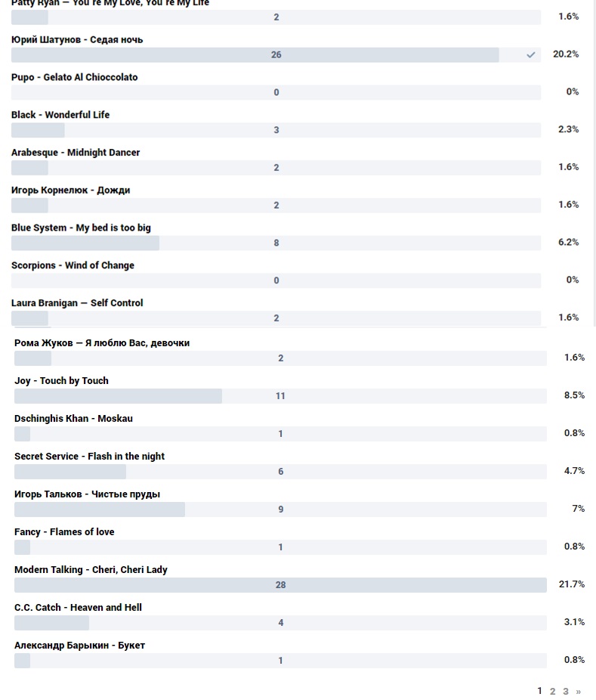Select Secret Service - Flash in the night label
596x700 pixels.
89,457
